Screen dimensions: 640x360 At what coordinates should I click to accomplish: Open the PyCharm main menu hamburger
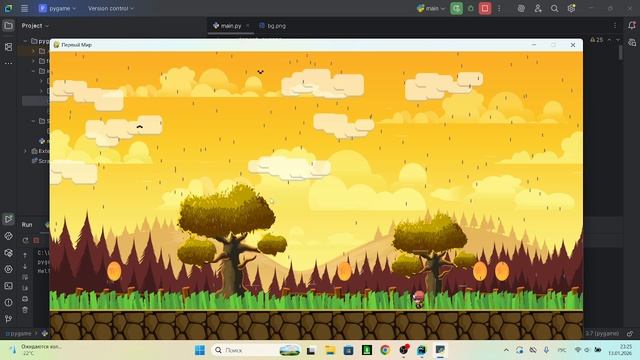pyautogui.click(x=24, y=8)
